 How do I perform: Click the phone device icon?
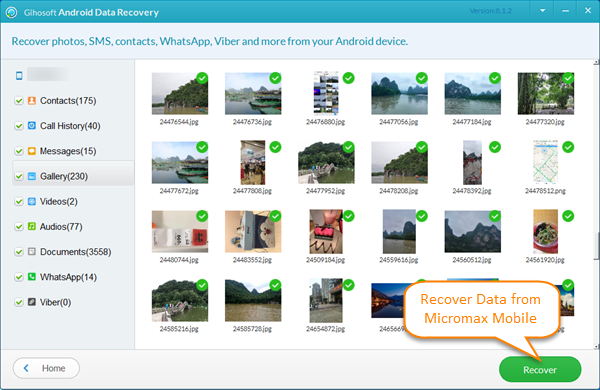click(x=19, y=75)
